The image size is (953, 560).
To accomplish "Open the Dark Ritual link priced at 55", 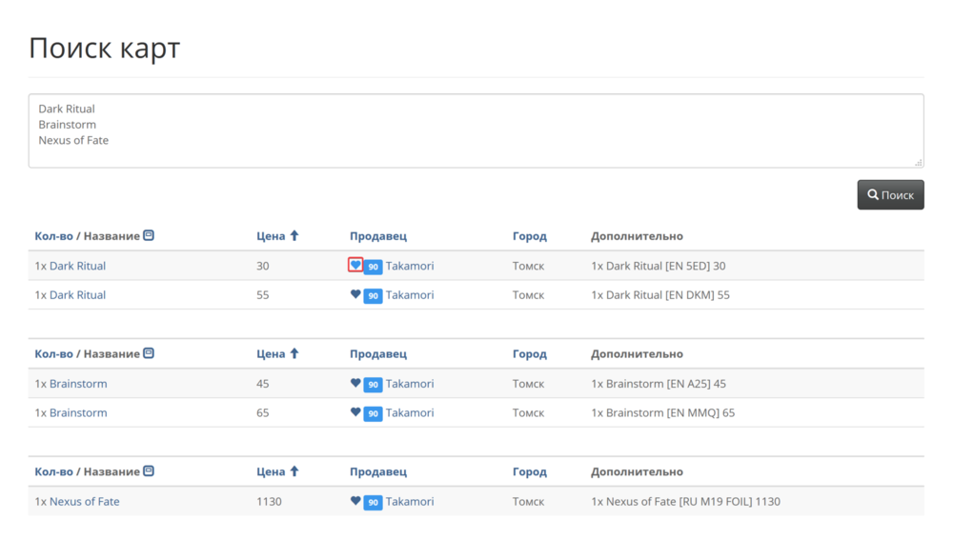I will pyautogui.click(x=77, y=295).
